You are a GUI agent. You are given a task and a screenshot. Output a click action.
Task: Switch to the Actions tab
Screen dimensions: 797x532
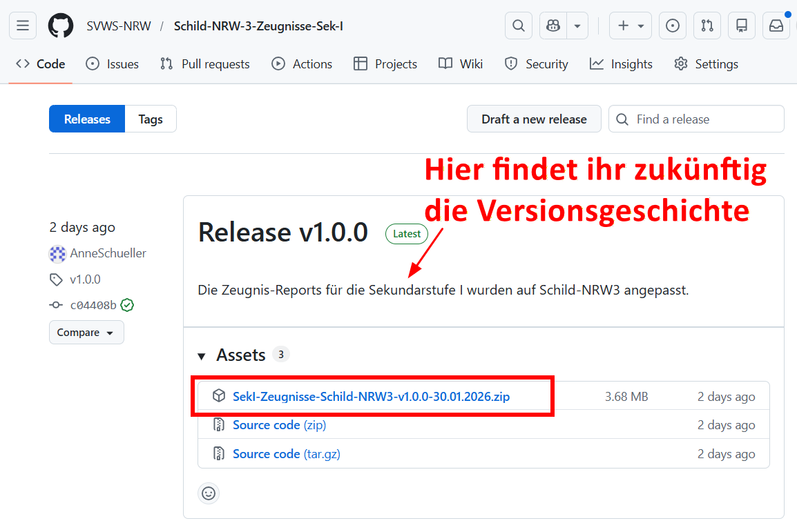click(302, 63)
